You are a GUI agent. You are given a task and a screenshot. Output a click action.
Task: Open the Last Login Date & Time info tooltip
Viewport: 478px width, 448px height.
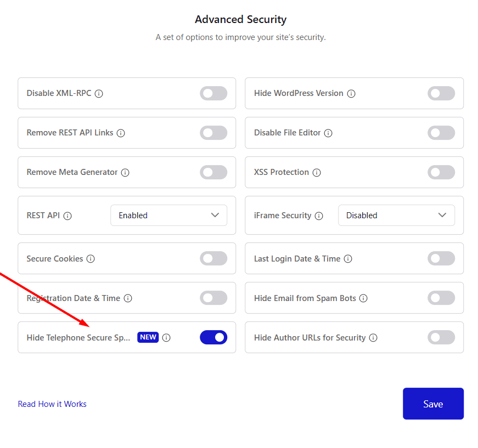[348, 258]
